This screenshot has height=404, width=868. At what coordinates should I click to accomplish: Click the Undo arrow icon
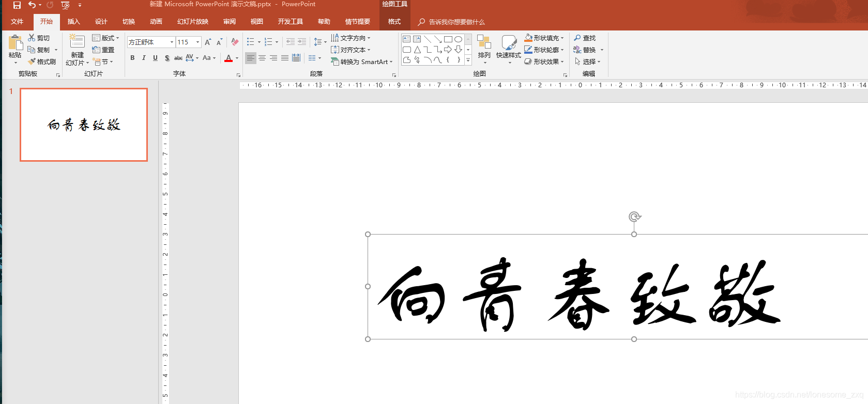pyautogui.click(x=32, y=5)
